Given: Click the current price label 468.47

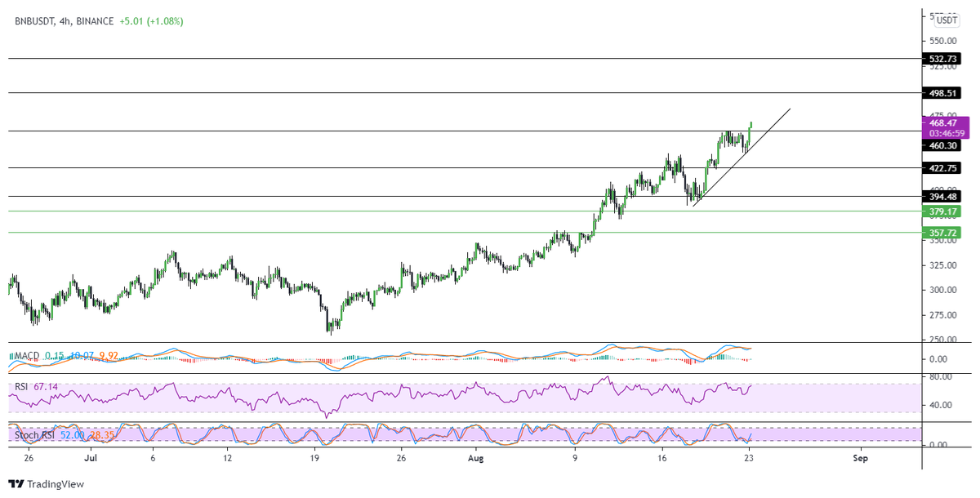Looking at the screenshot, I should click(x=945, y=122).
